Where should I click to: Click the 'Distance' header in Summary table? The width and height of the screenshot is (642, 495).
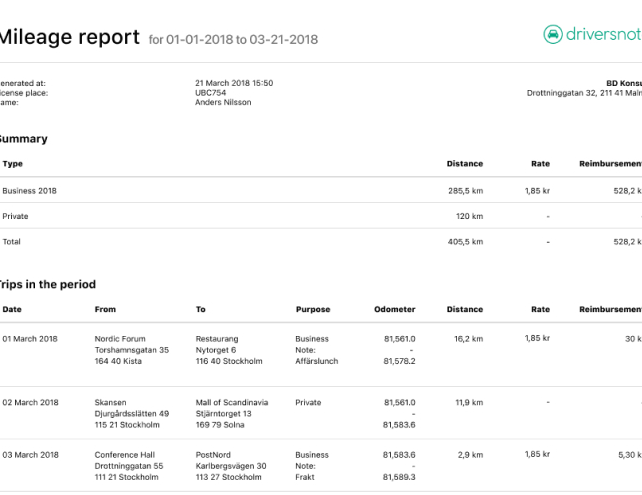465,164
